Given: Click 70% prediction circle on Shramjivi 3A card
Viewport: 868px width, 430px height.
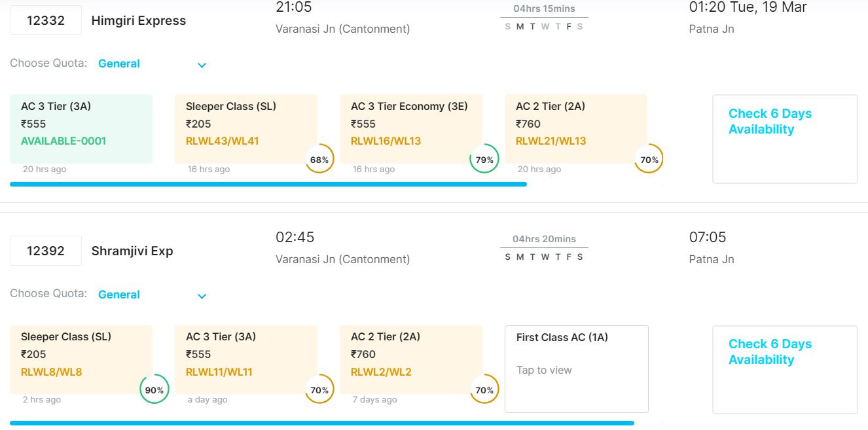Looking at the screenshot, I should click(319, 389).
